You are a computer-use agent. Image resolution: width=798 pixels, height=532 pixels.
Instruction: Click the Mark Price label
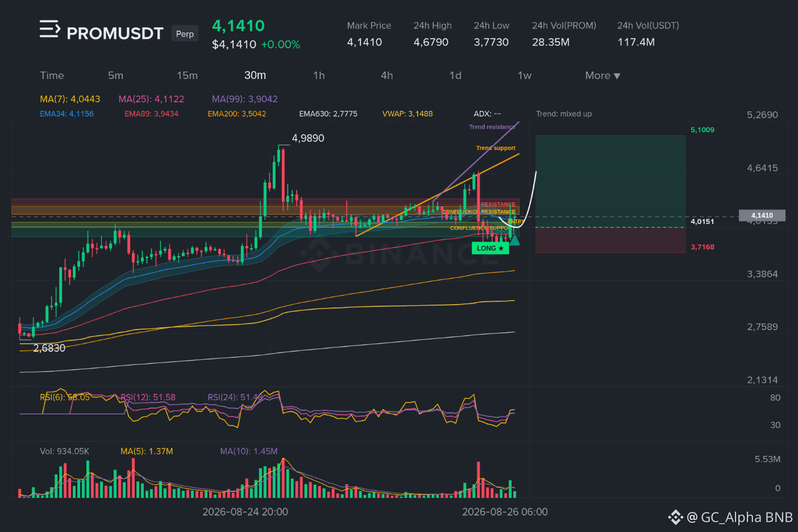point(369,26)
